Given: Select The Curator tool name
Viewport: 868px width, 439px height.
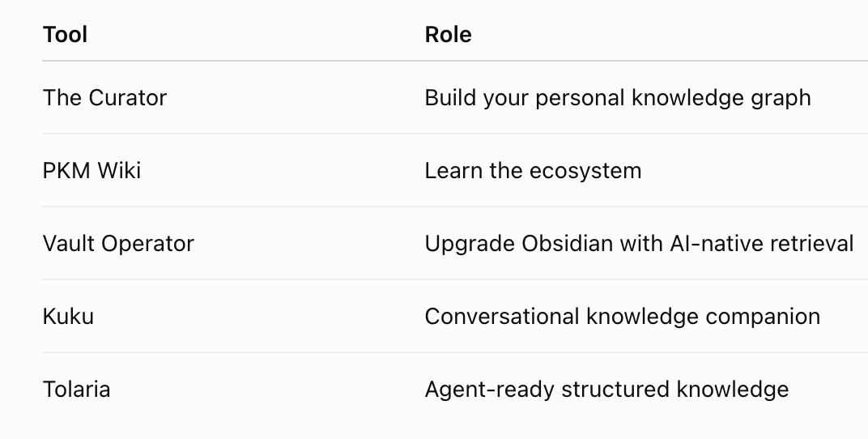Looking at the screenshot, I should pos(104,98).
